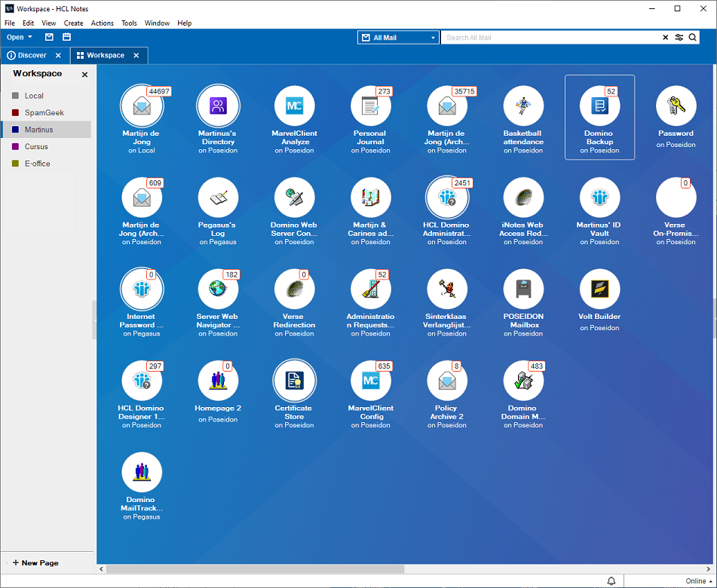This screenshot has height=588, width=717.
Task: Open Basketball attendance database
Action: (523, 106)
